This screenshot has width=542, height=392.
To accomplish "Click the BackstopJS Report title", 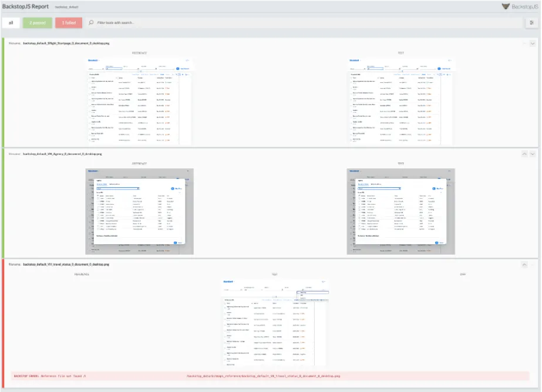I will [x=26, y=6].
